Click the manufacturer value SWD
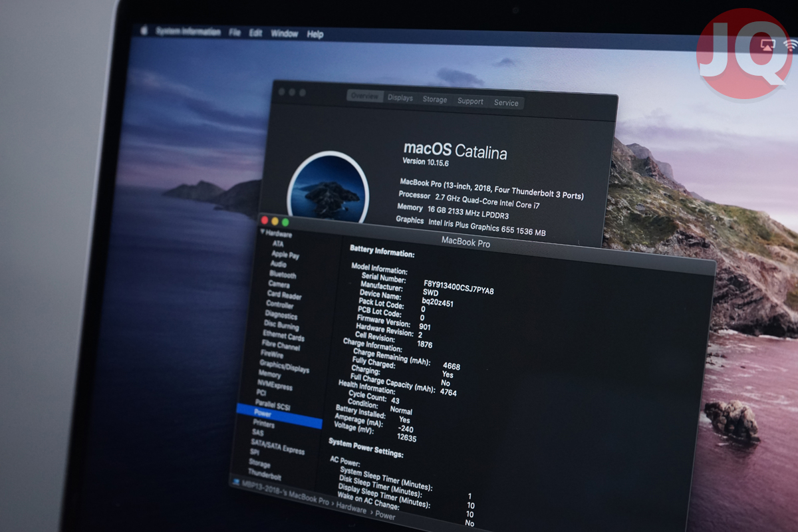Screen dimensions: 798x532 pos(431,291)
